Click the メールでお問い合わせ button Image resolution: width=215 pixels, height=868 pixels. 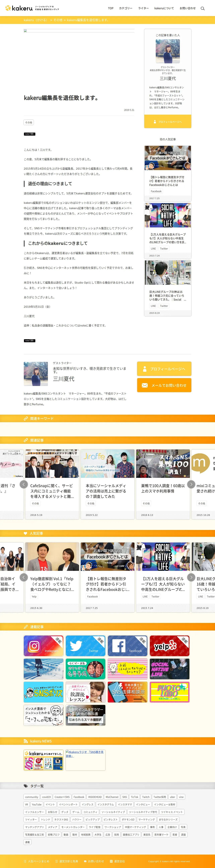coord(164,385)
